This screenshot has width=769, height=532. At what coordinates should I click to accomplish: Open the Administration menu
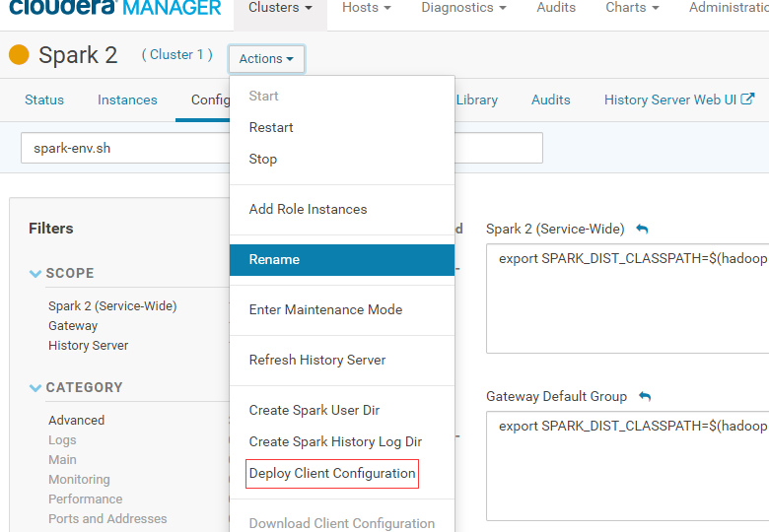(x=729, y=8)
